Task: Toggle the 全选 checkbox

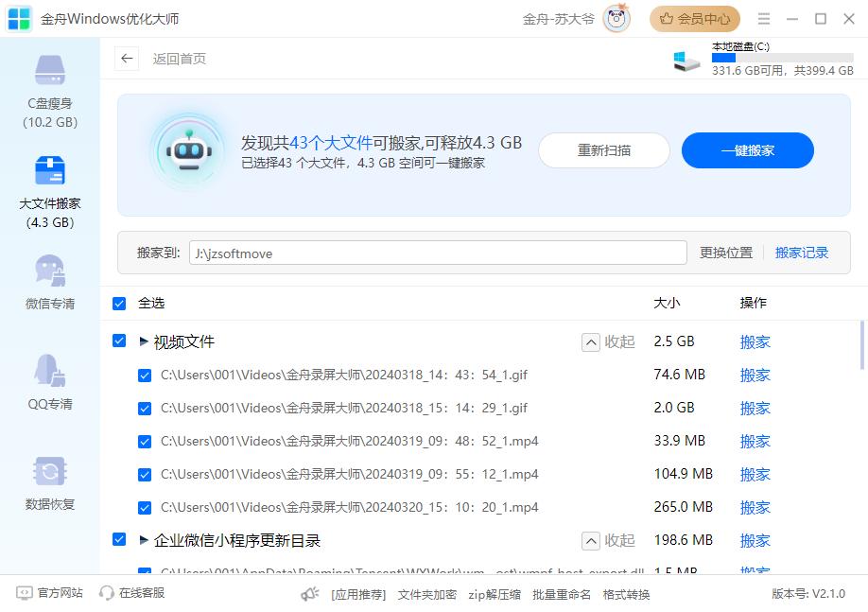Action: tap(119, 304)
